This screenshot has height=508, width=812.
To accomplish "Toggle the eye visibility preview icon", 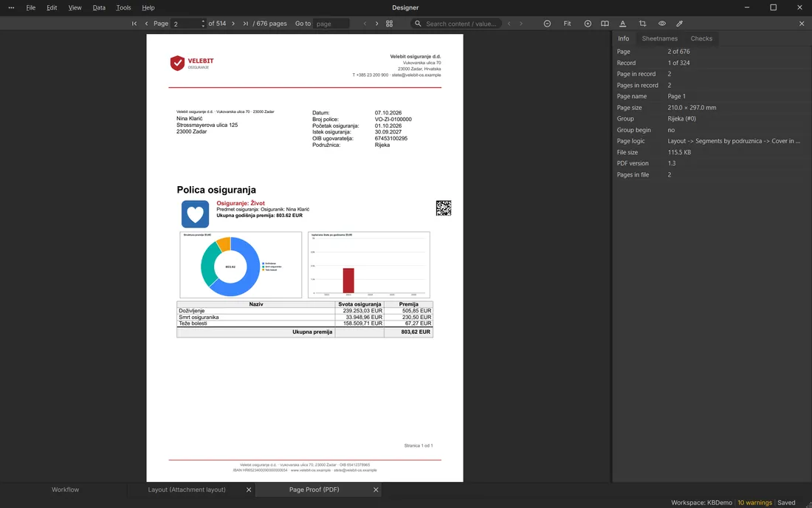I will point(662,24).
